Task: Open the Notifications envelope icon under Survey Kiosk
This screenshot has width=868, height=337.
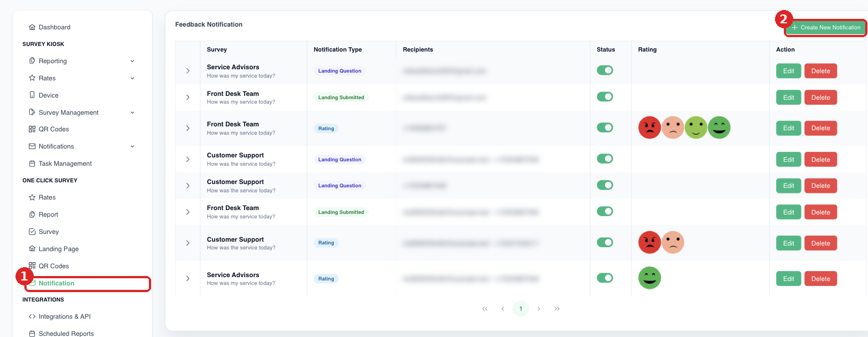Action: (x=32, y=146)
